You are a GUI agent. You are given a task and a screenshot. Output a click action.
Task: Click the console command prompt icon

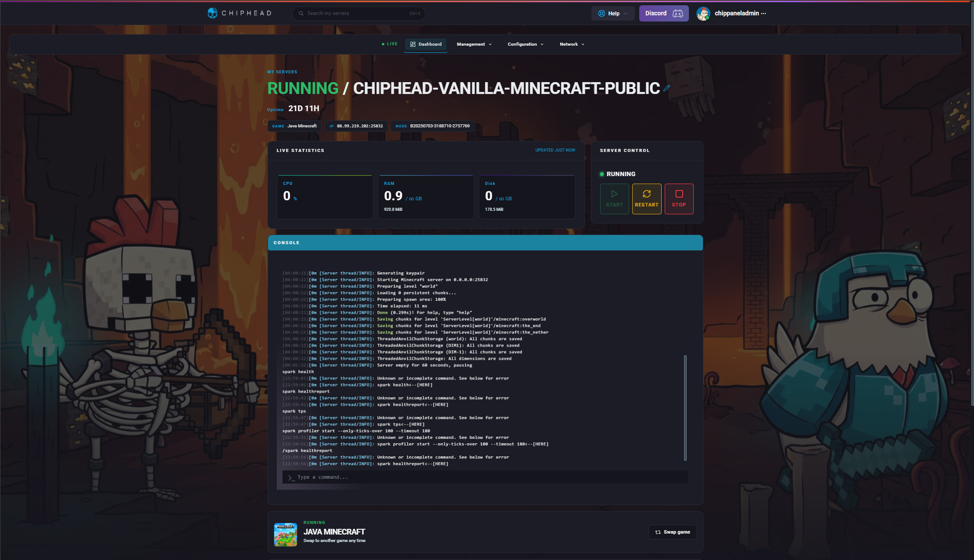click(291, 478)
